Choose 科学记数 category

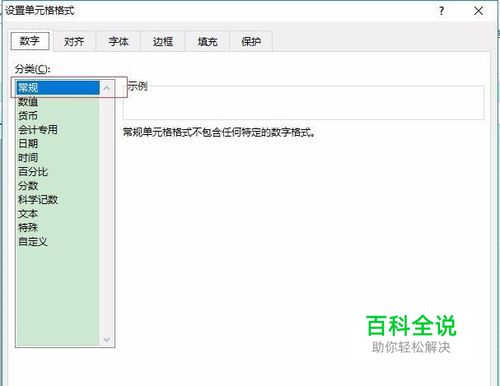(58, 200)
